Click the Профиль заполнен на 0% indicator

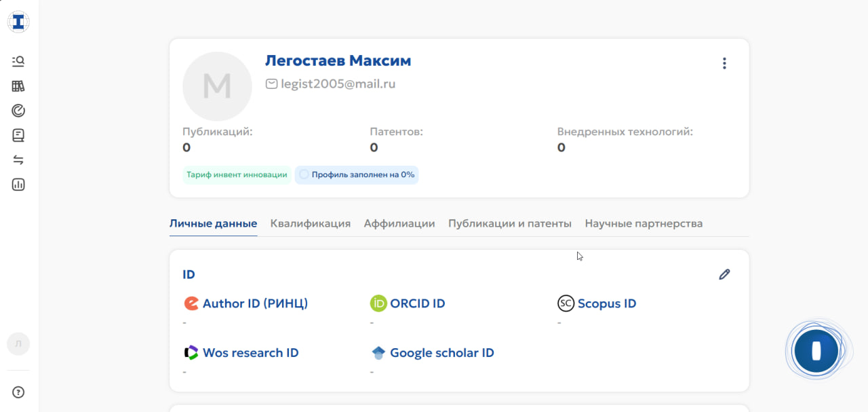click(357, 174)
